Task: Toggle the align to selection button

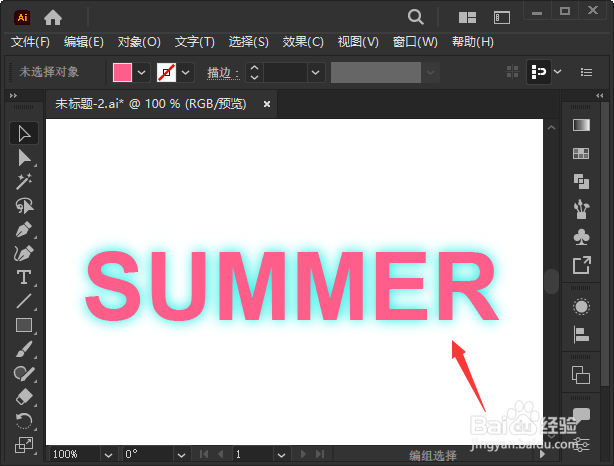Action: coord(539,72)
